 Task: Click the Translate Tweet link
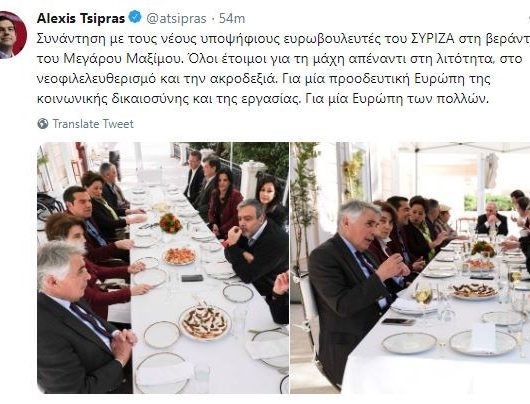click(93, 124)
